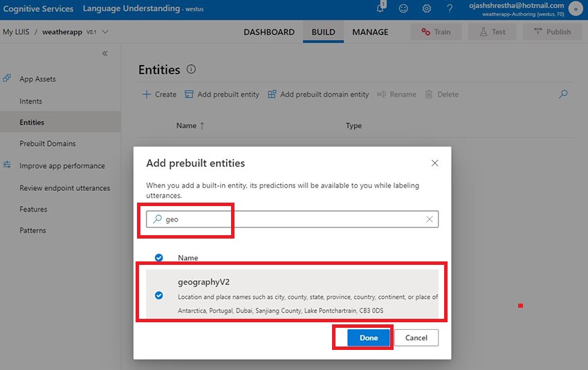588x370 pixels.
Task: Expand the App Assets section
Action: click(x=37, y=79)
